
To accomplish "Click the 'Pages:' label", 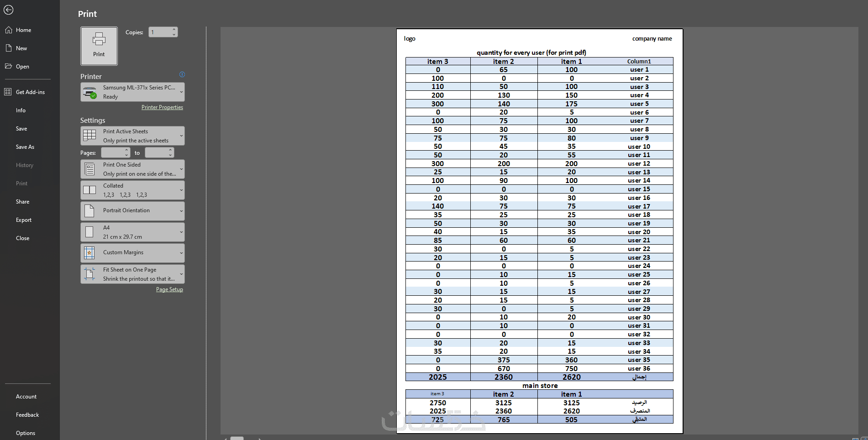I will 88,153.
